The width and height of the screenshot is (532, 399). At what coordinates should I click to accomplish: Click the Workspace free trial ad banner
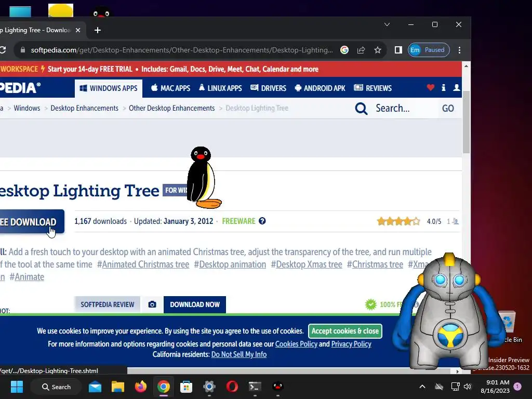231,69
